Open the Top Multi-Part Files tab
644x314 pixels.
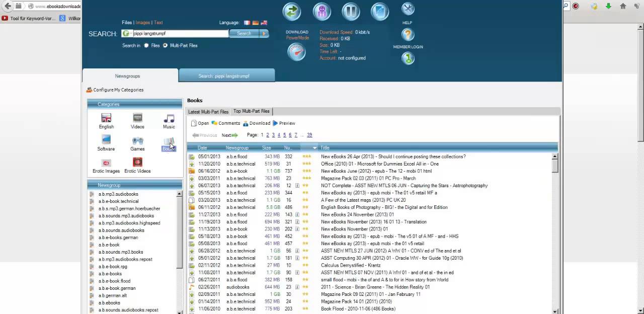252,111
